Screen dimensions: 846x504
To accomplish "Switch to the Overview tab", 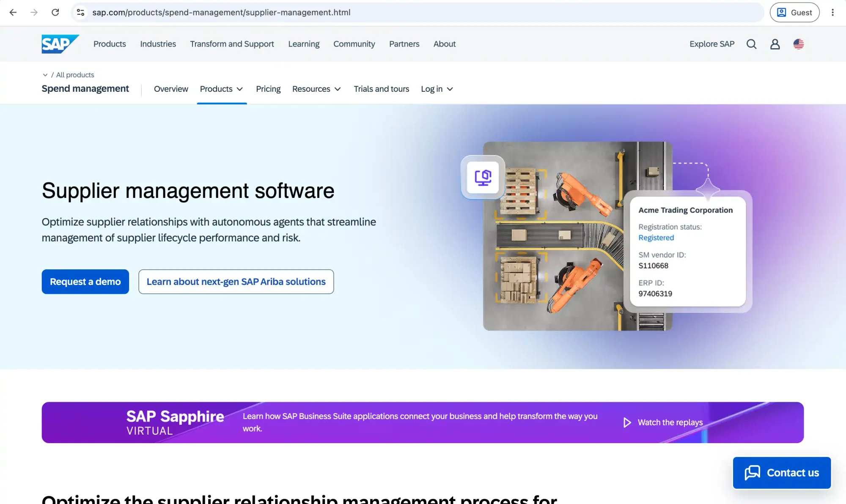I will (171, 89).
